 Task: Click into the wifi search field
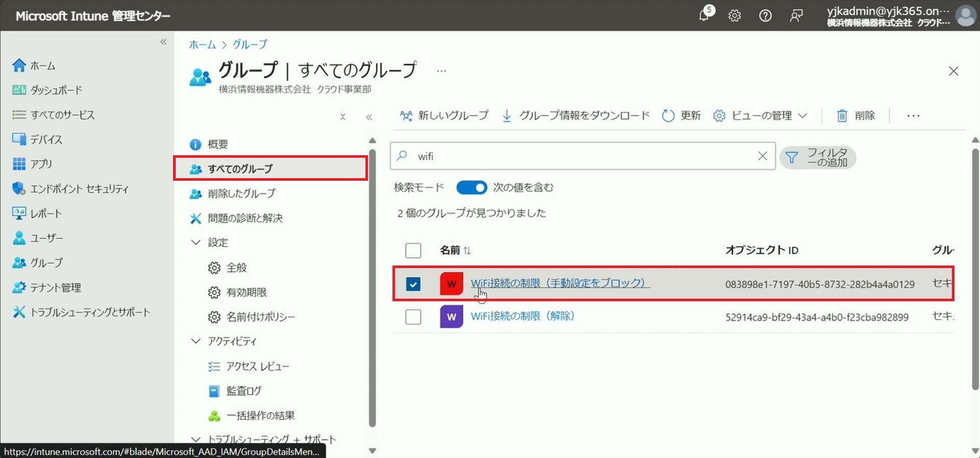pyautogui.click(x=582, y=156)
